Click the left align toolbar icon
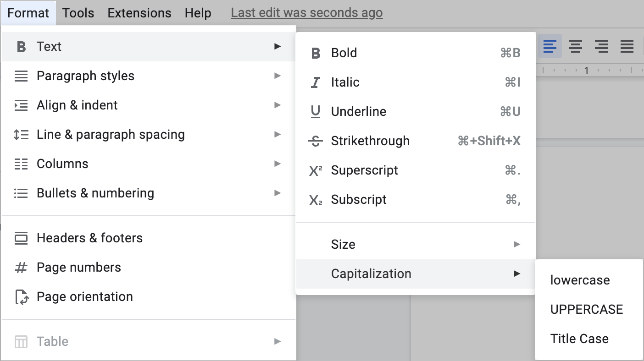Screen dimensions: 644x361 coord(550,46)
